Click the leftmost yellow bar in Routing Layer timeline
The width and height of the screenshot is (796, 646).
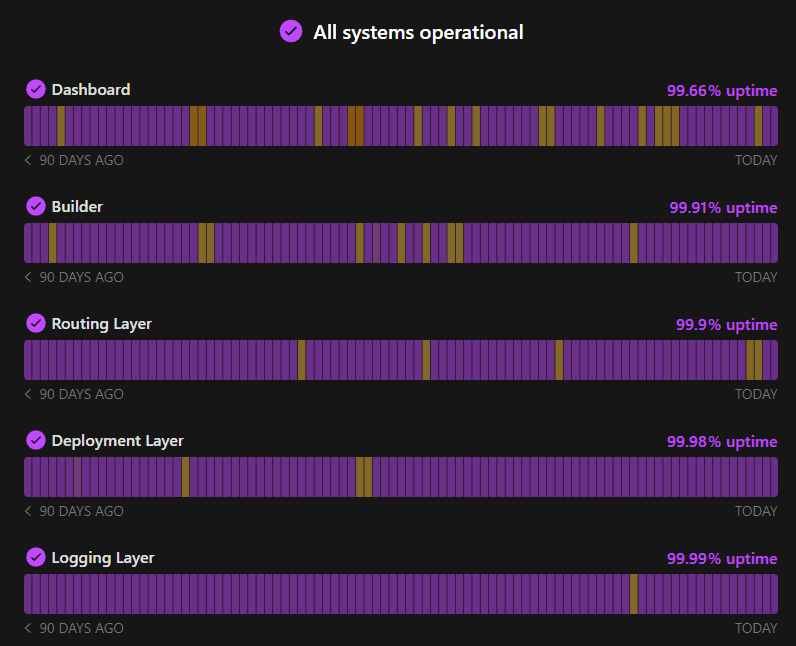tap(301, 359)
